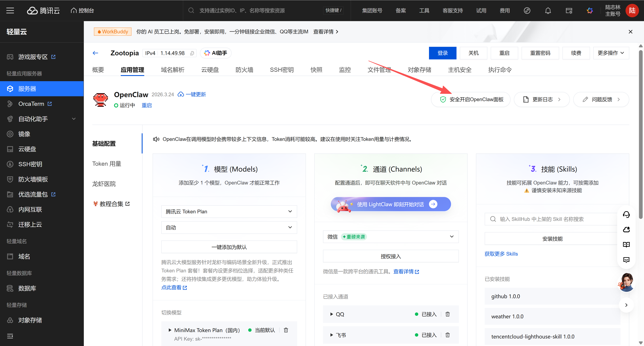Open the 微信 channel dropdown

pyautogui.click(x=391, y=236)
